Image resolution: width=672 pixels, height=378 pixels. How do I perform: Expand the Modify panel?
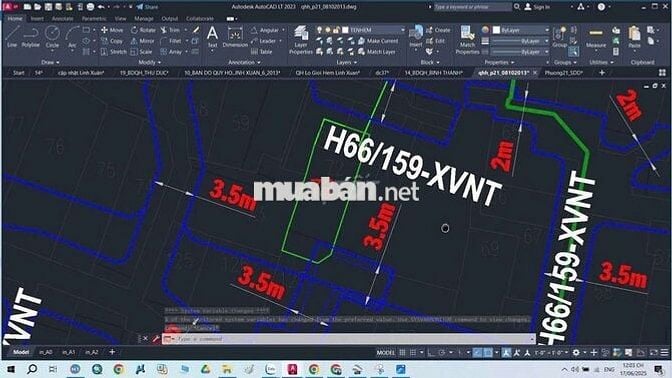click(150, 63)
